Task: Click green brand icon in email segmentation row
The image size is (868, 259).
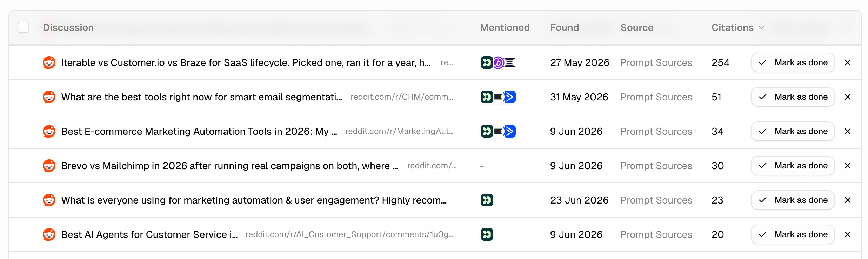Action: click(x=487, y=97)
